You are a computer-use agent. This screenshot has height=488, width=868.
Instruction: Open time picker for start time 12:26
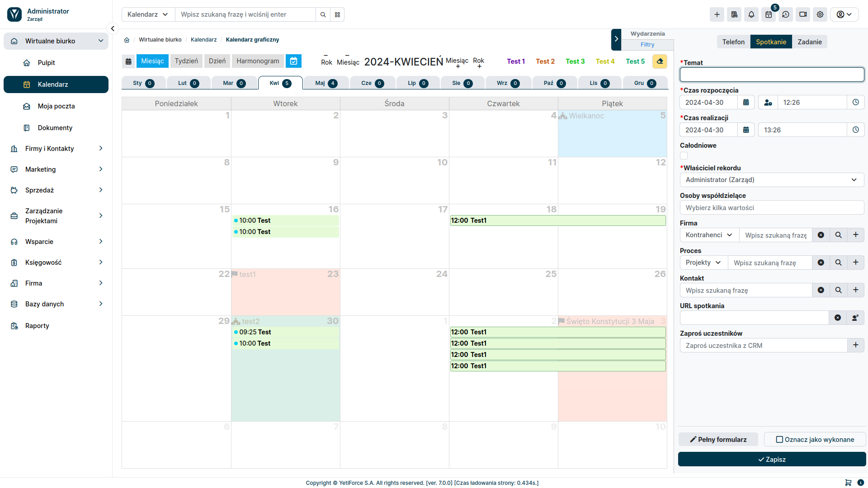pos(856,103)
